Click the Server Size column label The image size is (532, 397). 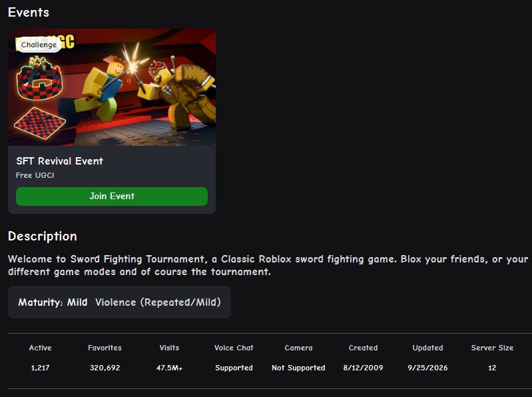pyautogui.click(x=492, y=348)
